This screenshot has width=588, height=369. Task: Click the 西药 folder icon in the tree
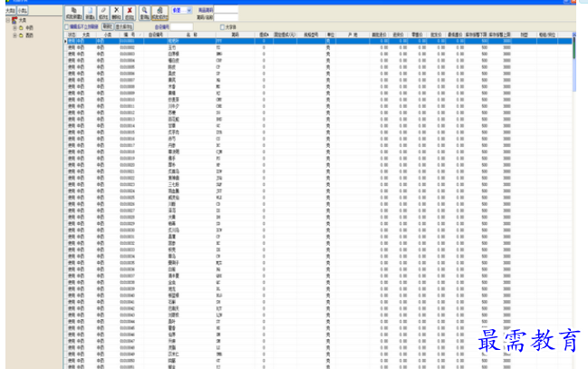point(21,35)
